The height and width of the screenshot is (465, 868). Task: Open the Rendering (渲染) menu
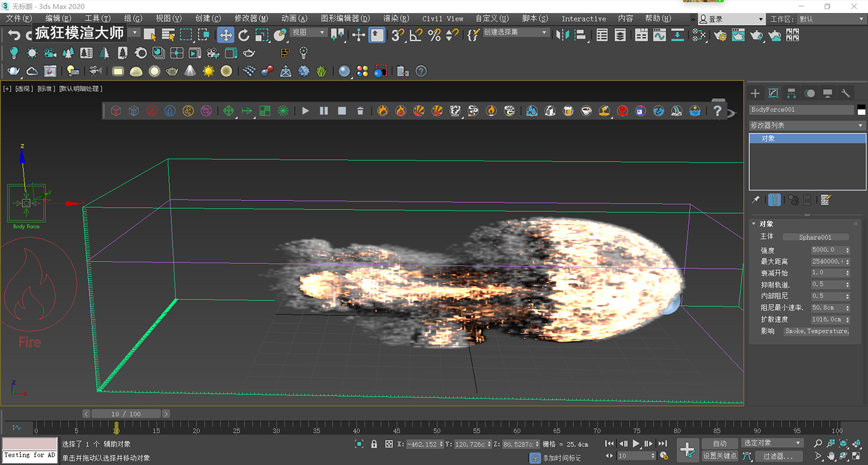click(x=396, y=19)
